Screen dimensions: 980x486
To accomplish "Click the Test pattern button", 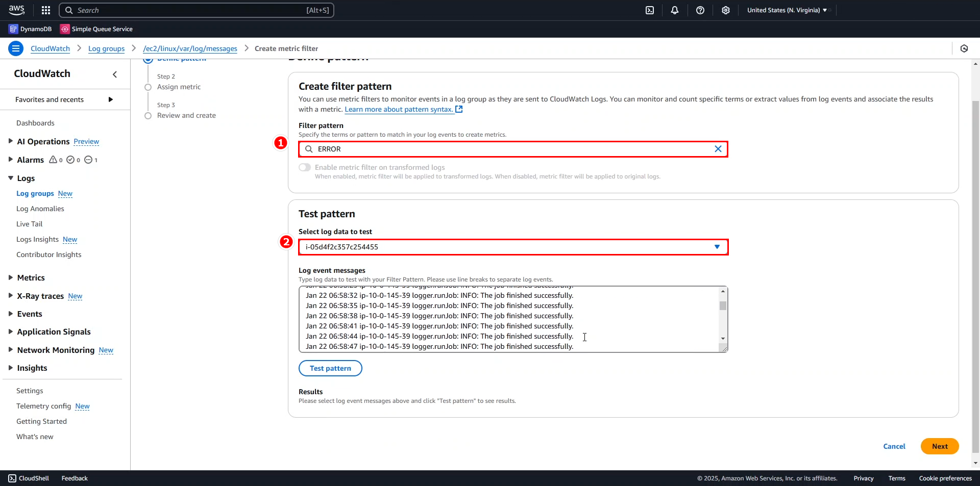I will click(330, 368).
